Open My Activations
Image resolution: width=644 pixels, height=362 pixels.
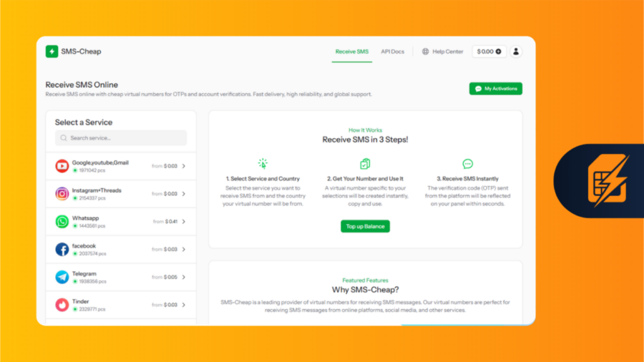point(496,89)
